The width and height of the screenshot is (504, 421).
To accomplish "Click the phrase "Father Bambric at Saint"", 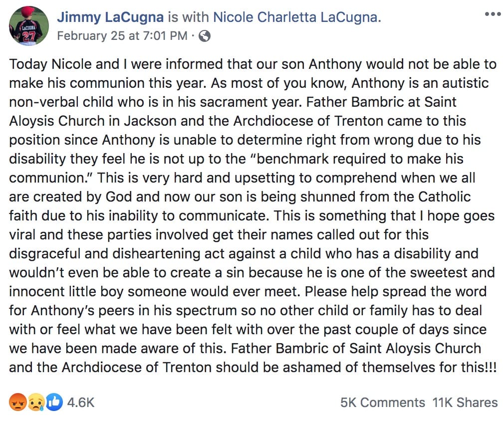I will tap(381, 102).
